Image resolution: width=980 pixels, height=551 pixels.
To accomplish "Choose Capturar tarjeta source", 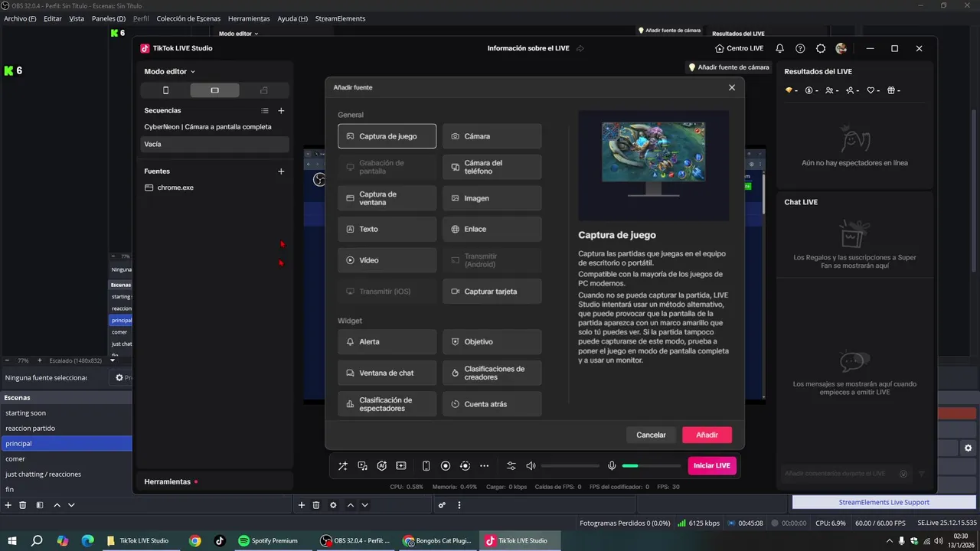I will click(492, 292).
